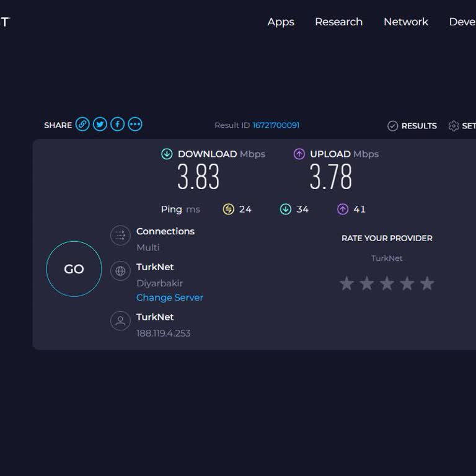The height and width of the screenshot is (476, 476).
Task: Click the purple upload ping icon
Action: pyautogui.click(x=343, y=209)
